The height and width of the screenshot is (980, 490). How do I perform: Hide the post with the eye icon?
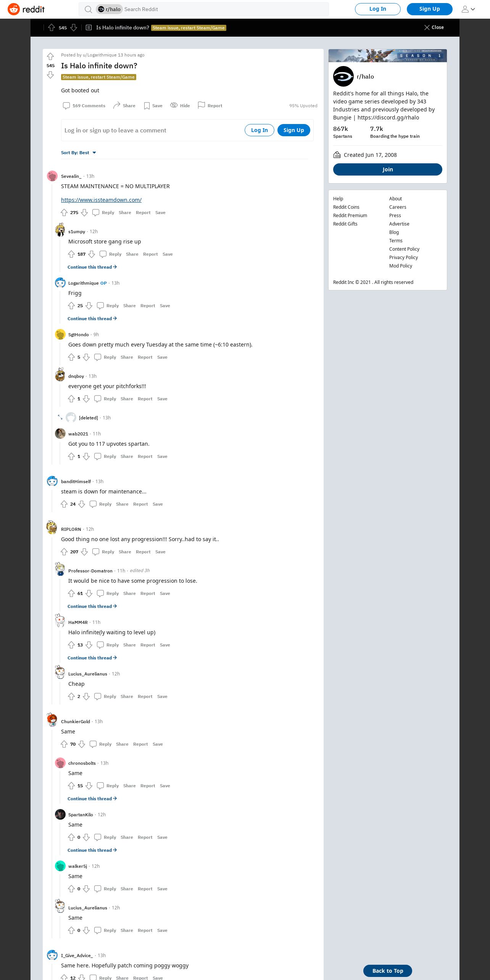[x=174, y=105]
